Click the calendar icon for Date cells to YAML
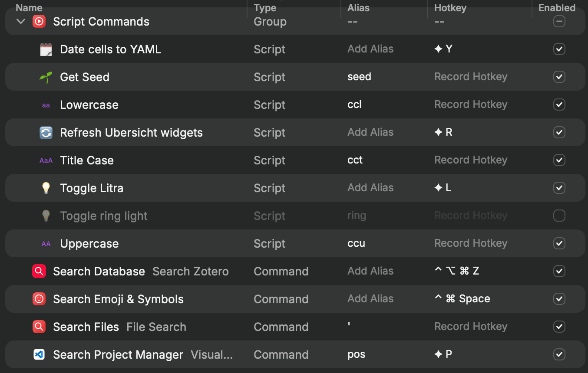588x373 pixels. pyautogui.click(x=46, y=49)
